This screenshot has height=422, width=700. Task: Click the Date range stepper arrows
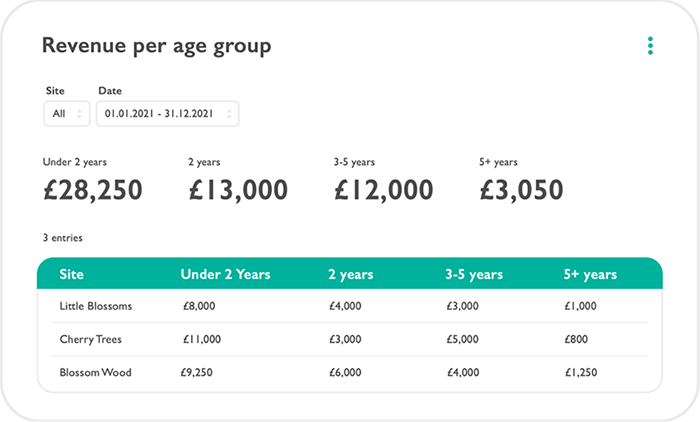(x=229, y=113)
